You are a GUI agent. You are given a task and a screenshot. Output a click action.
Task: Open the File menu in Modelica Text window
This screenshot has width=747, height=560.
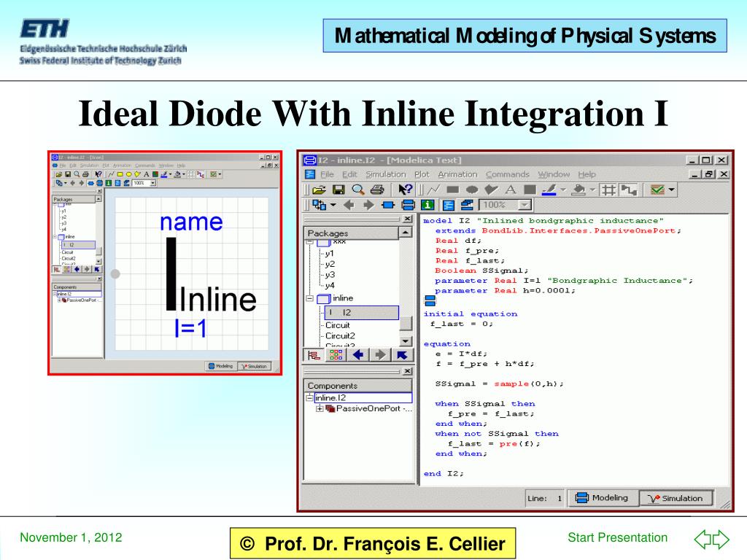[x=327, y=174]
